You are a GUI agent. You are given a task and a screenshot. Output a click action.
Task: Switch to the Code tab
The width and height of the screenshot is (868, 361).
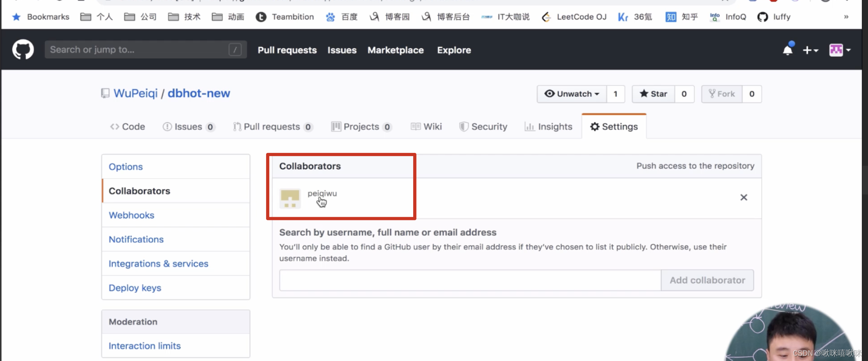[127, 127]
